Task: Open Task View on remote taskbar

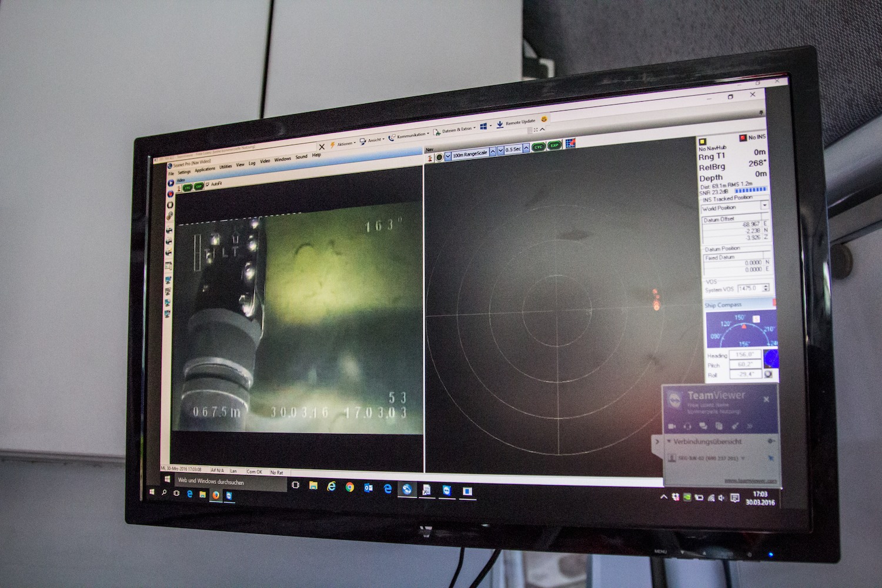Action: point(295,485)
